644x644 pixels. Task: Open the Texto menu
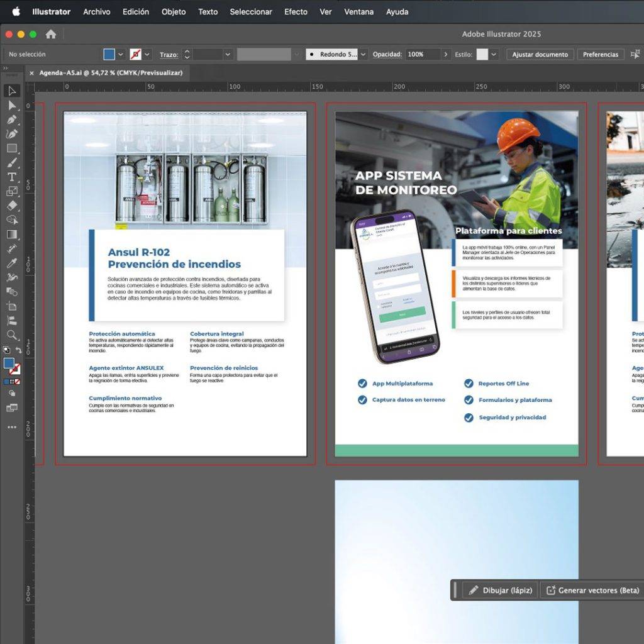click(208, 12)
